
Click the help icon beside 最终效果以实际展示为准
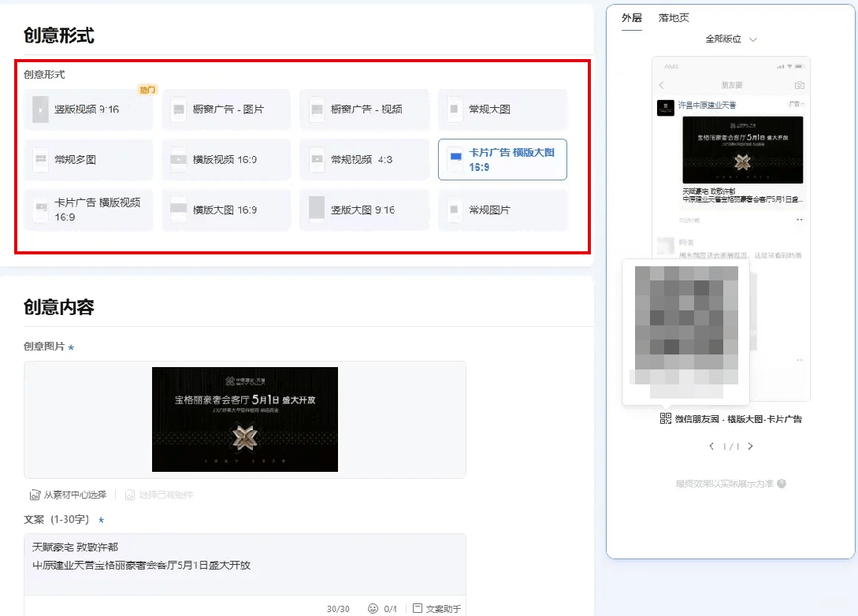[x=782, y=484]
